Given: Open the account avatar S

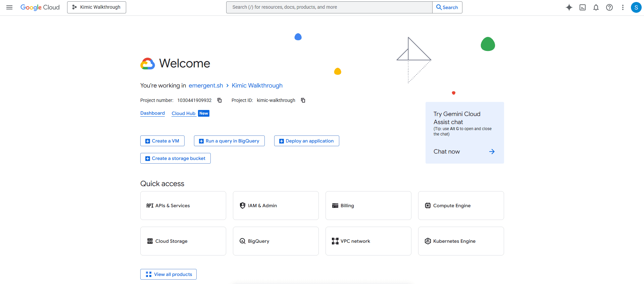Looking at the screenshot, I should click(636, 7).
